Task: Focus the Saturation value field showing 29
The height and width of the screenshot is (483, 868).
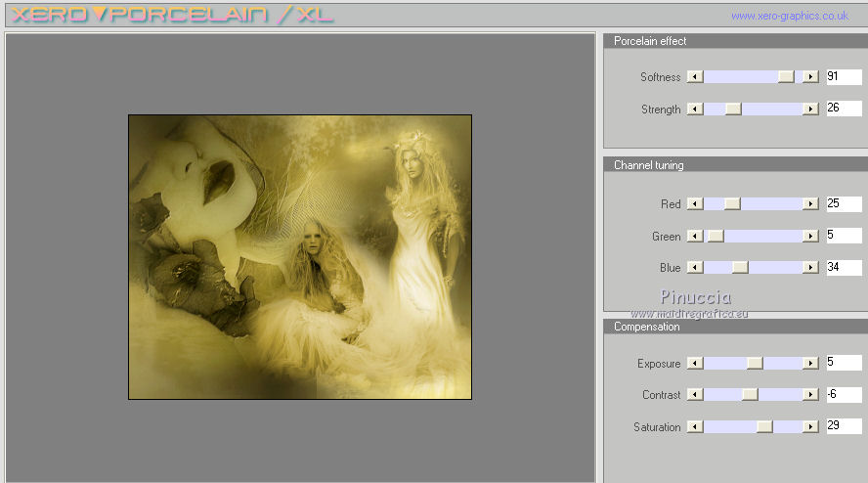Action: coord(845,426)
